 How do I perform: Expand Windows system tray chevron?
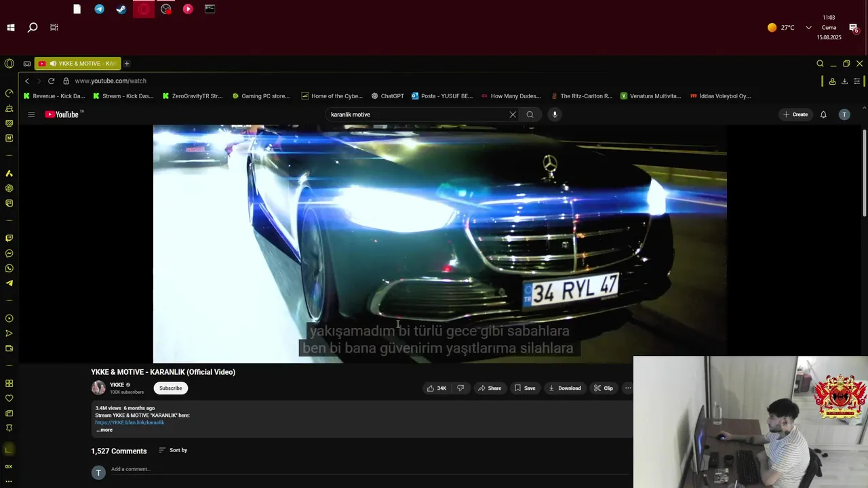[x=808, y=28]
